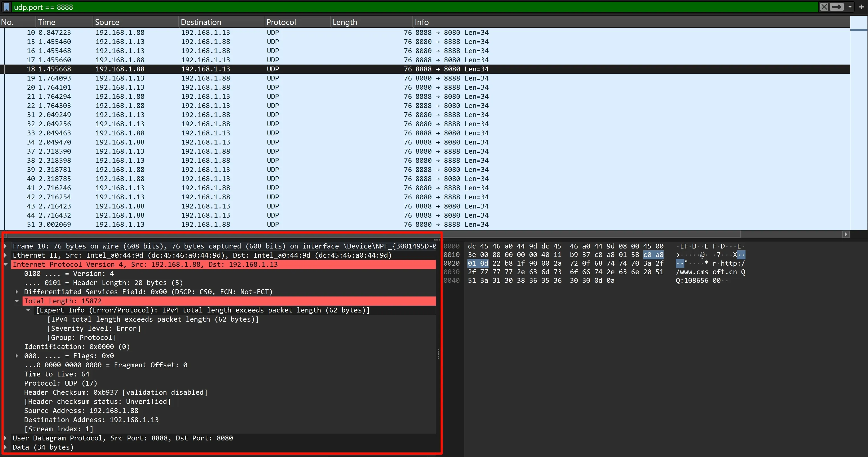Collapse the Total Length node

click(x=17, y=301)
